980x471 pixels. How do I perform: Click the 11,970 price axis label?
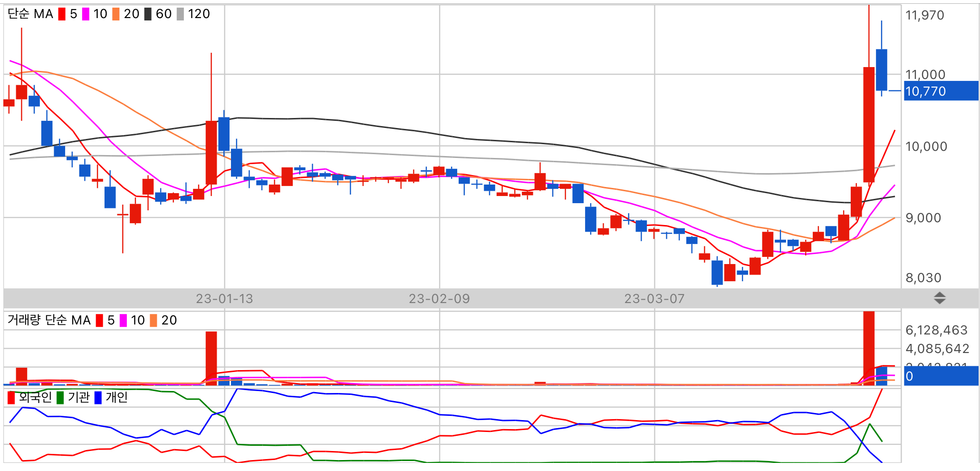pos(924,15)
